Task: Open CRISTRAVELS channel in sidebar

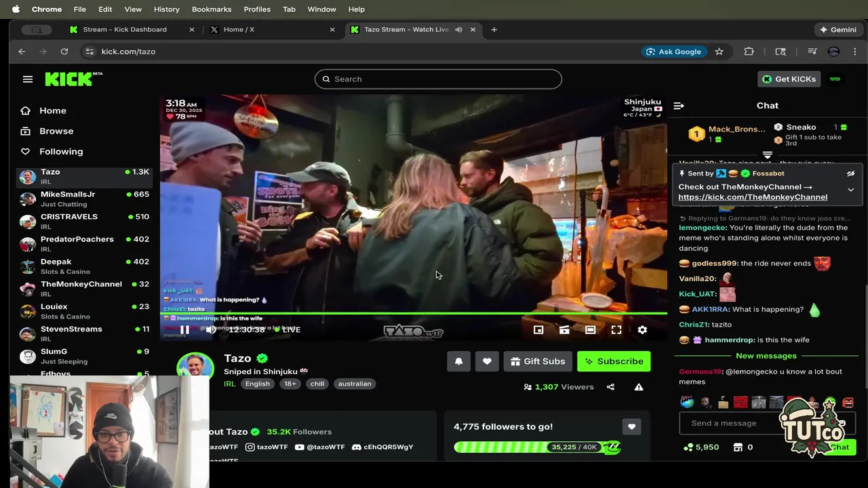Action: (x=84, y=221)
